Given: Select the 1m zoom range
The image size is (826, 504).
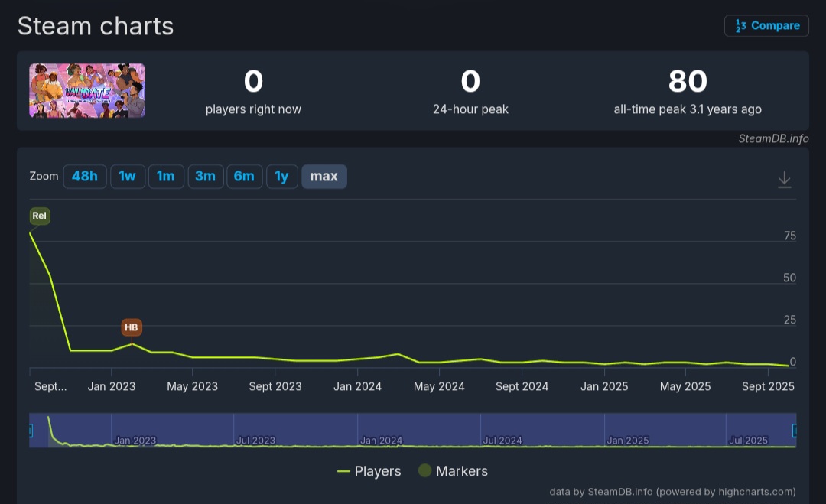Looking at the screenshot, I should pos(166,177).
